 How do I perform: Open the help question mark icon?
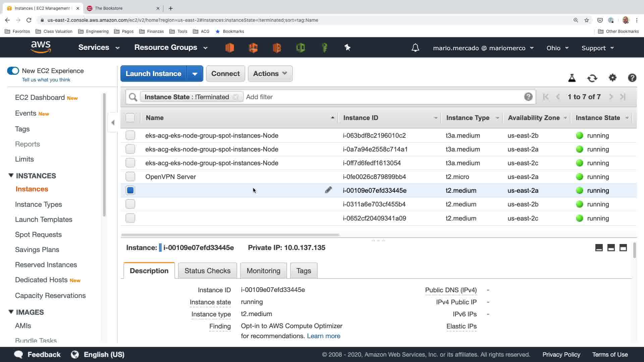click(632, 78)
